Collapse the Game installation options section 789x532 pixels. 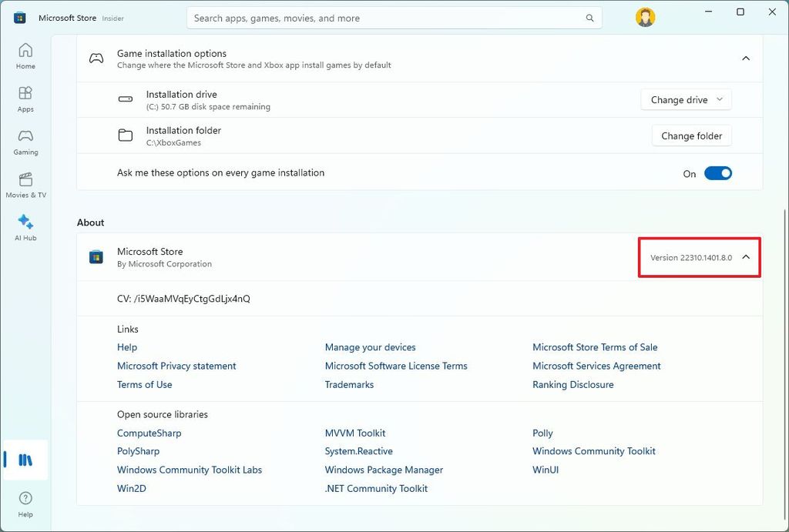click(x=745, y=59)
